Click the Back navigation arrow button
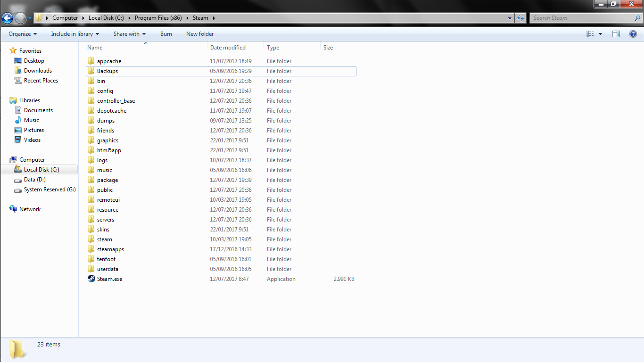This screenshot has height=362, width=644. 8,18
